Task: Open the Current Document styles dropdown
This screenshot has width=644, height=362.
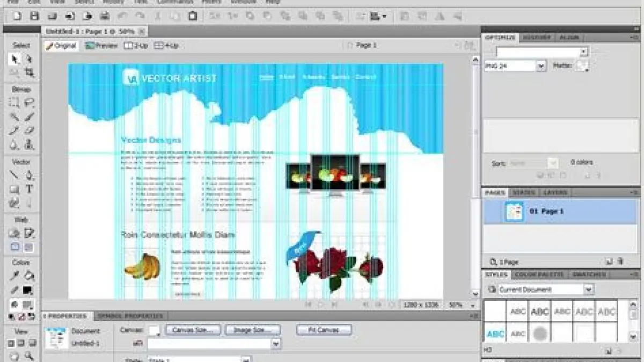Action: 589,289
